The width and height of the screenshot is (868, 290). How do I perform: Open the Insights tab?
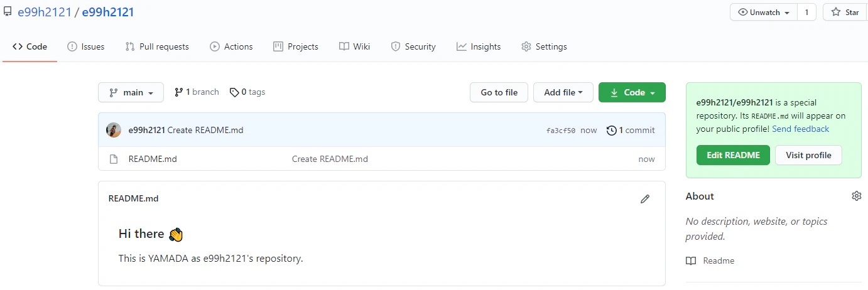(479, 46)
